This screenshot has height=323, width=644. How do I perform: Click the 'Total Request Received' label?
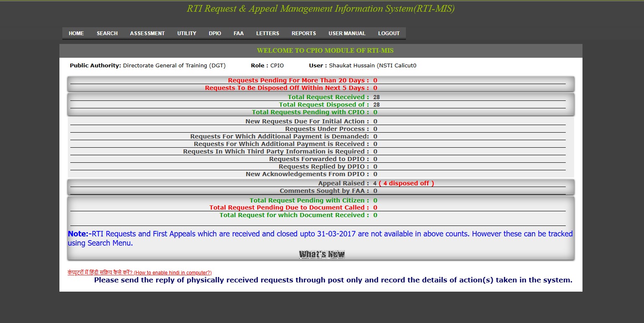point(328,97)
